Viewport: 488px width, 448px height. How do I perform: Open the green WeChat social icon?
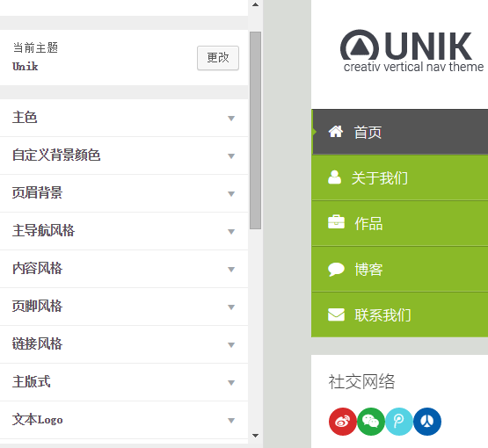(x=371, y=422)
